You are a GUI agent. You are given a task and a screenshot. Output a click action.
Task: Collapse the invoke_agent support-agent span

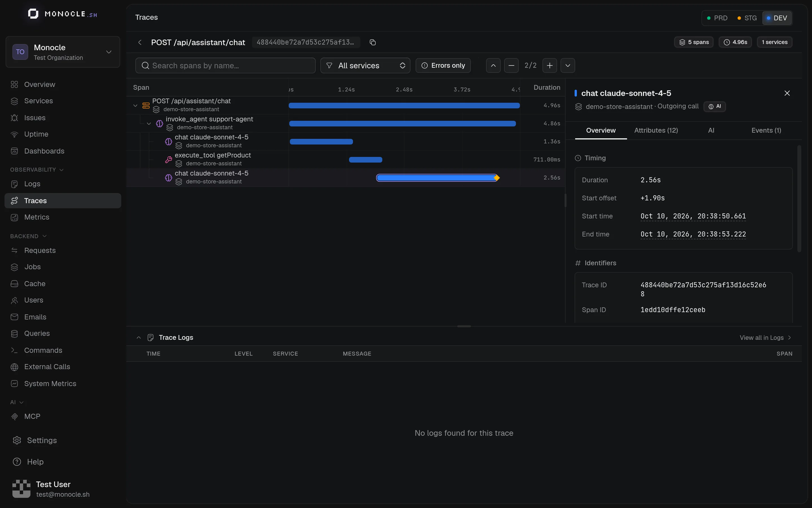click(x=149, y=124)
